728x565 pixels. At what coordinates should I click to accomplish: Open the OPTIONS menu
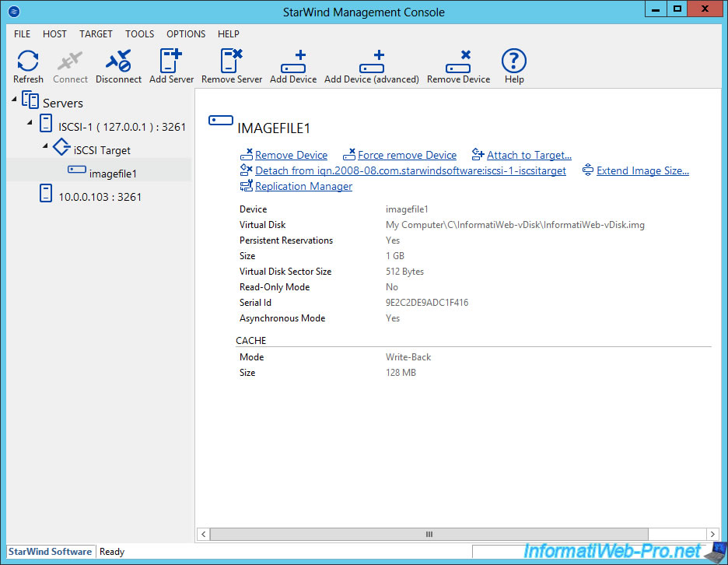pos(186,33)
